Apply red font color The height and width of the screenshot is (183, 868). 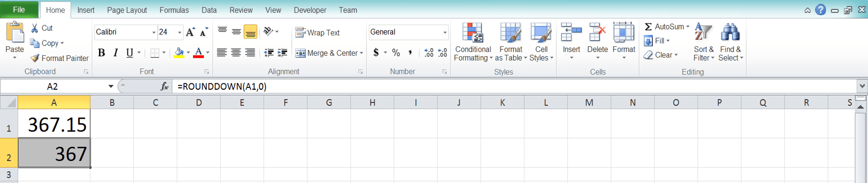[x=198, y=53]
